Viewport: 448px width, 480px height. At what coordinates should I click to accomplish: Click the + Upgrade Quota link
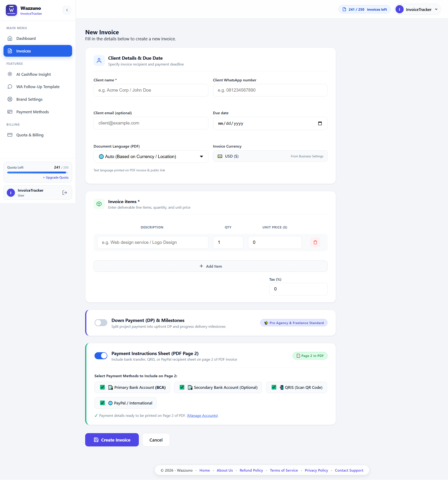coord(56,177)
